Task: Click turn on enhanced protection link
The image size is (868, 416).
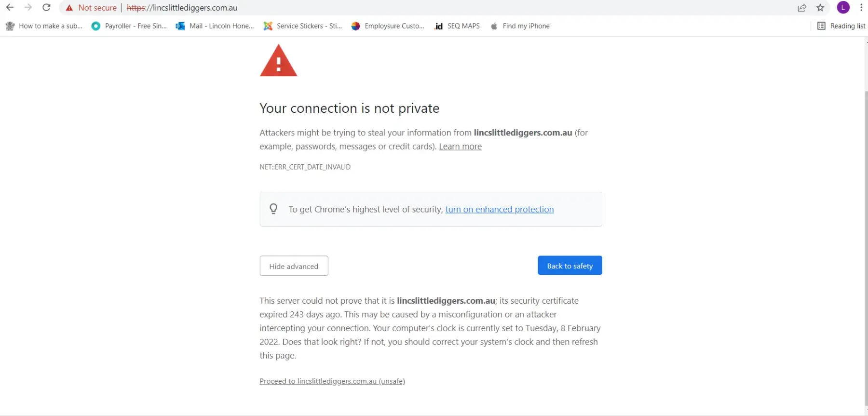Action: pos(499,210)
